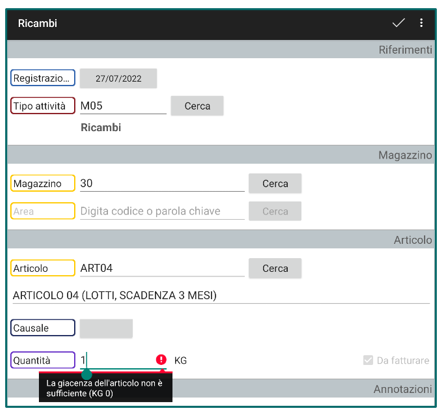Open the three-dot overflow menu
This screenshot has height=415, width=442.
click(421, 23)
